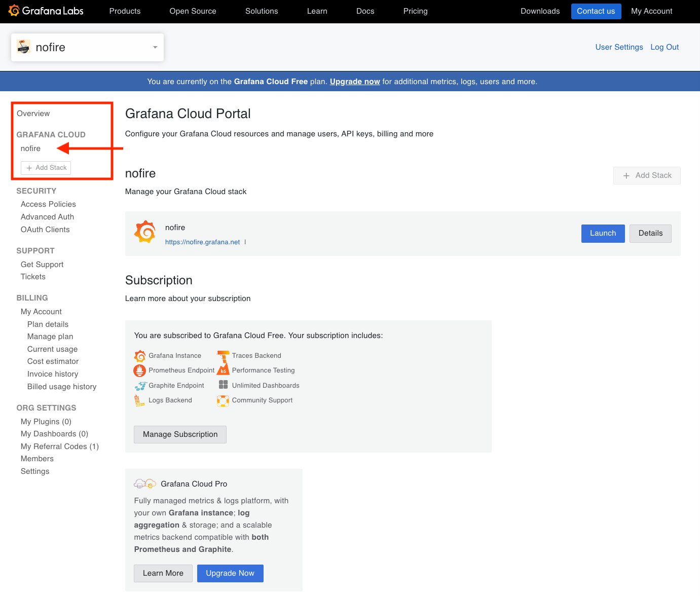Image resolution: width=700 pixels, height=596 pixels.
Task: Click the Prometheus Endpoint icon
Action: pyautogui.click(x=140, y=370)
